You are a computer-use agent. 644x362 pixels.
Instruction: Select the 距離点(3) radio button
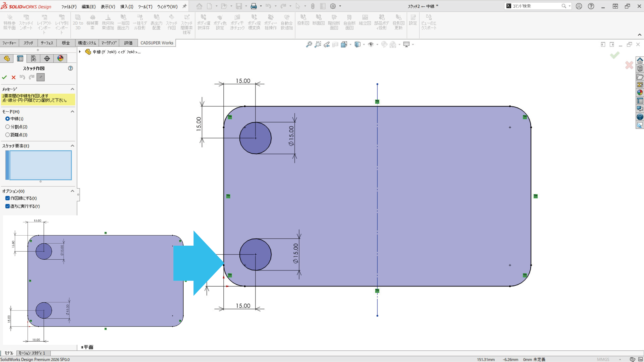pos(8,135)
